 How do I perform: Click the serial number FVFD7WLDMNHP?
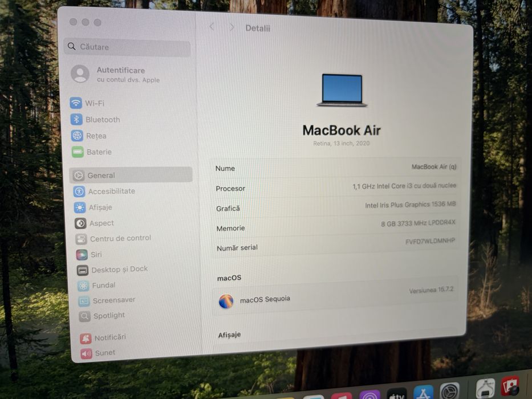tap(430, 241)
